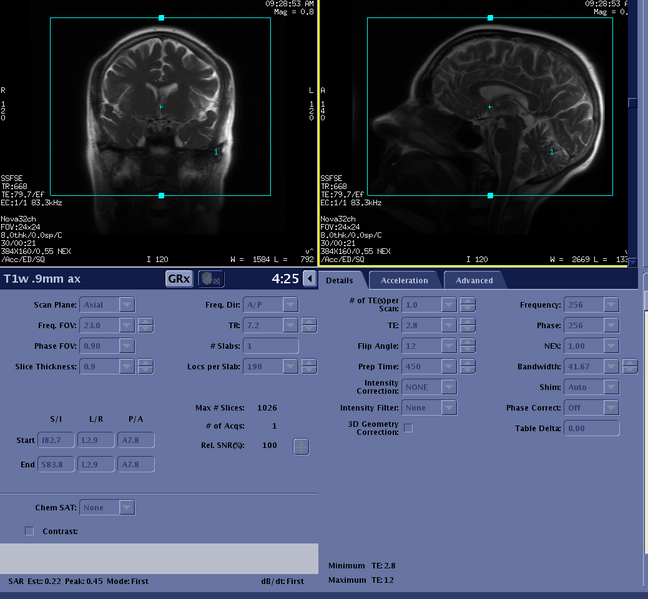The height and width of the screenshot is (599, 648).
Task: Click the Locs per Slab stepper
Action: pos(309,367)
